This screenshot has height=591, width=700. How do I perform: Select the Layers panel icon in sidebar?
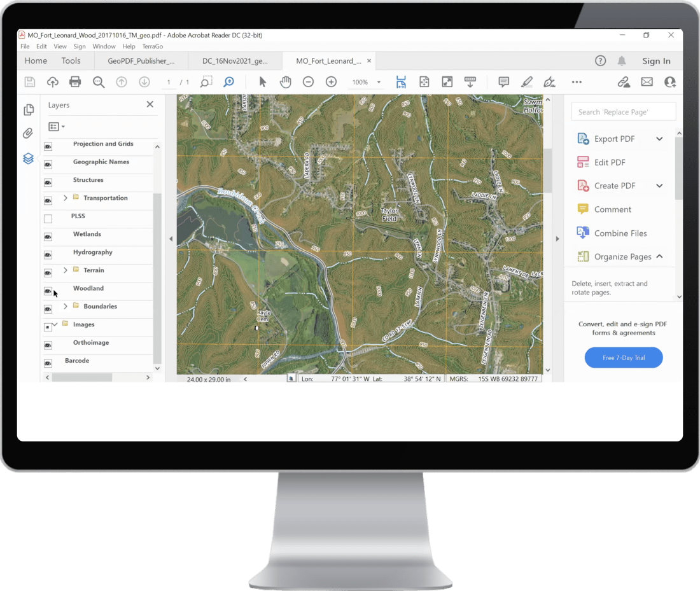click(x=28, y=158)
